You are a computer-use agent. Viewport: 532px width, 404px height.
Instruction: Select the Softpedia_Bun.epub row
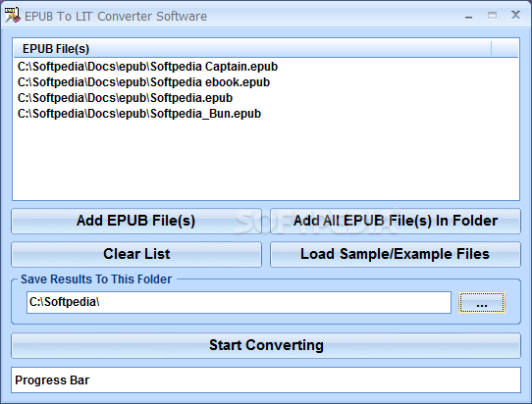(139, 114)
